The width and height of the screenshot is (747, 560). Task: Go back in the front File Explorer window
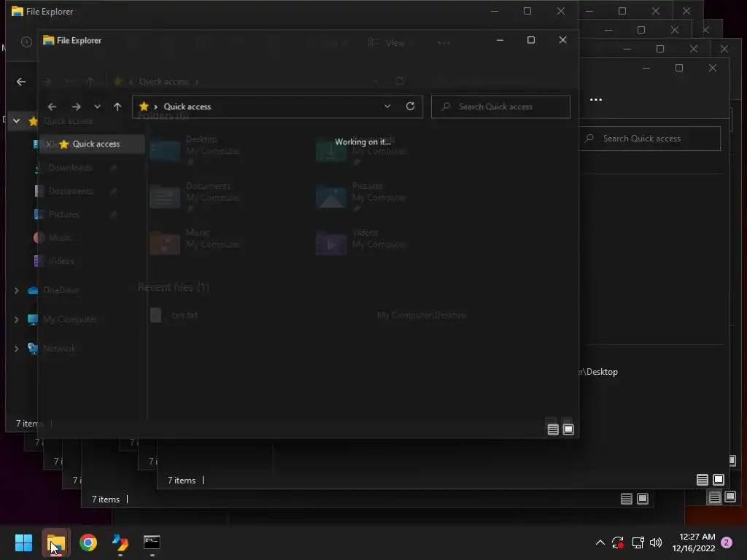click(52, 106)
